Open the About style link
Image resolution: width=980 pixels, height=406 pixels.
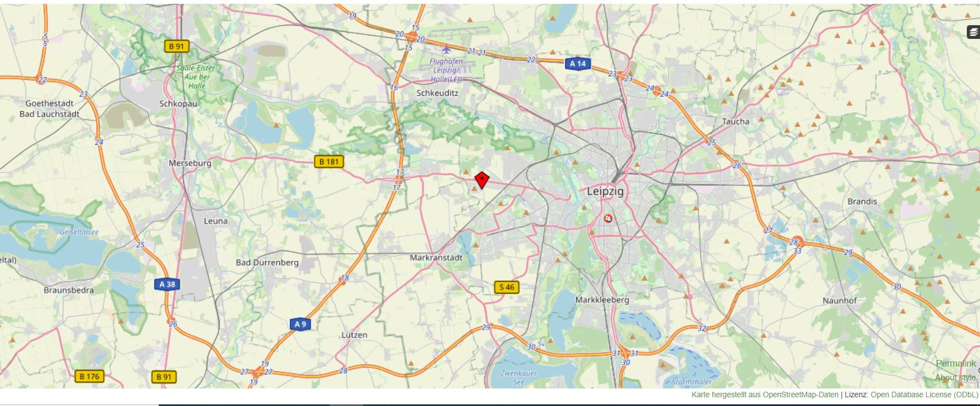[955, 378]
